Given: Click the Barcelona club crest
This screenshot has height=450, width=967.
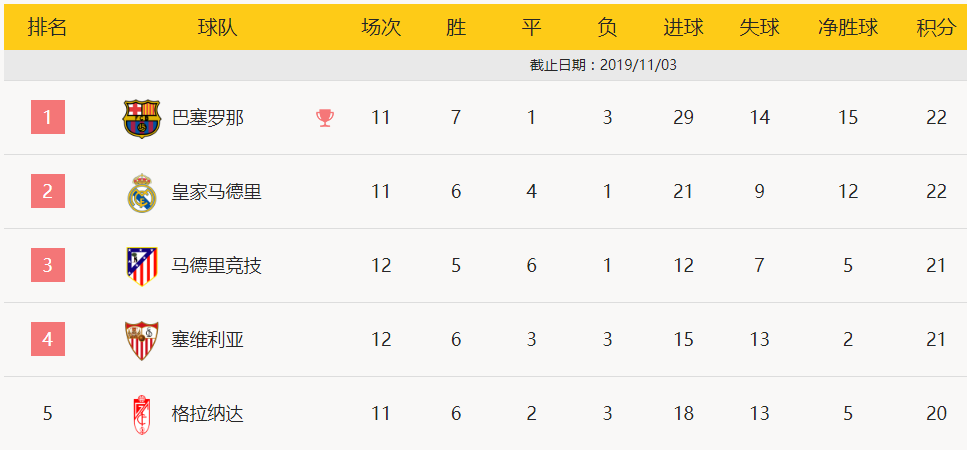Looking at the screenshot, I should [x=141, y=118].
